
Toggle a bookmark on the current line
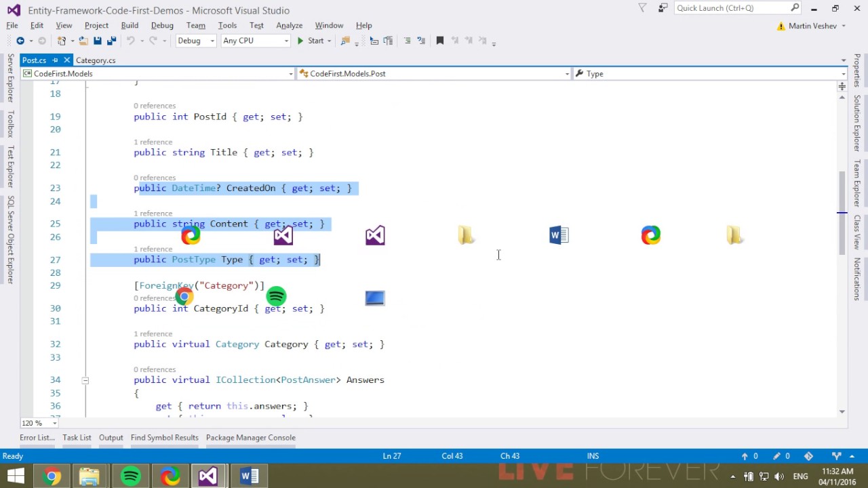439,41
